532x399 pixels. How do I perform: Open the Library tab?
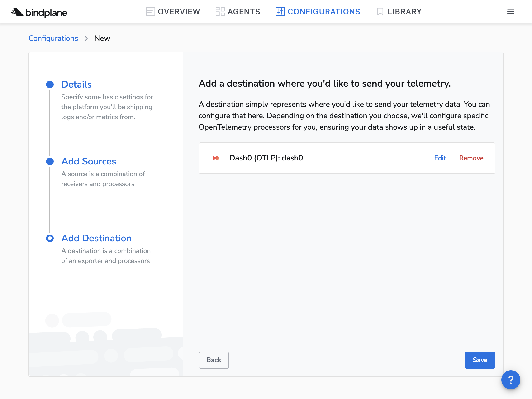click(x=399, y=12)
